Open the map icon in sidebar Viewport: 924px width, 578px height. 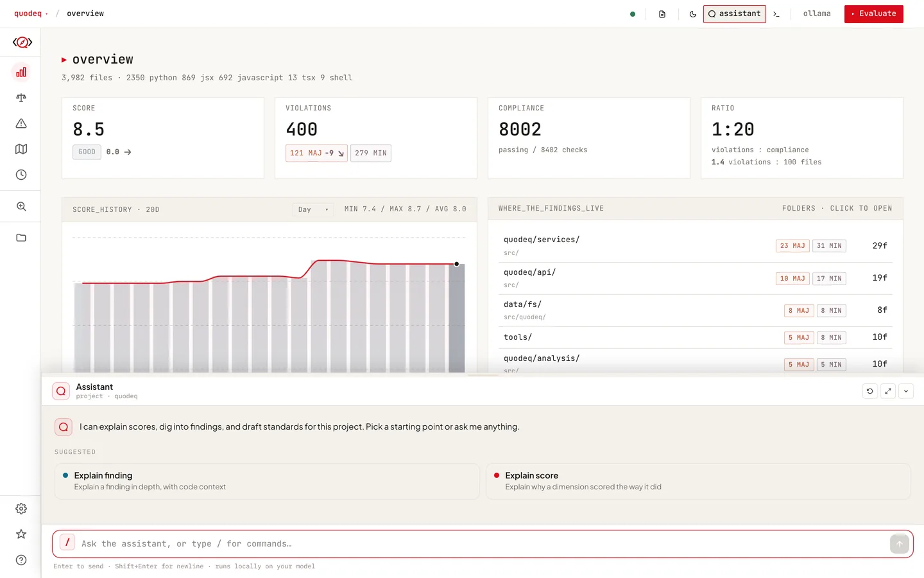[x=21, y=149]
